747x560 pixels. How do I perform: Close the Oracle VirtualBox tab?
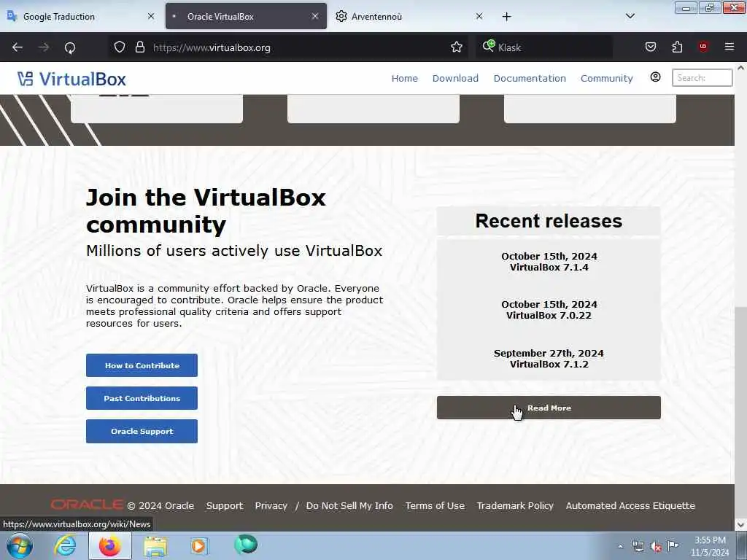(x=315, y=16)
